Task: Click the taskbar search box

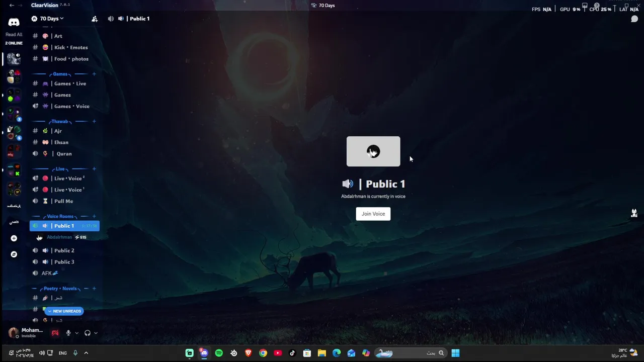Action: [x=411, y=353]
